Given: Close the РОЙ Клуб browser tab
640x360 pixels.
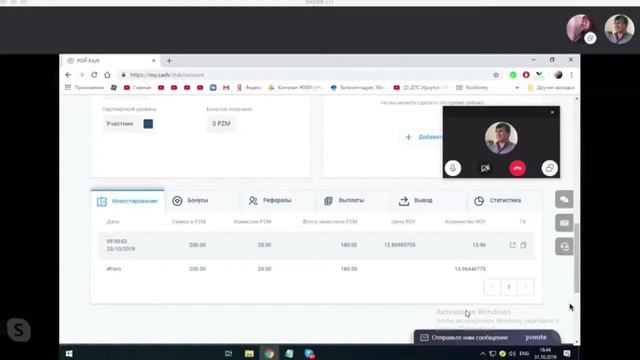Looking at the screenshot, I should coord(154,61).
